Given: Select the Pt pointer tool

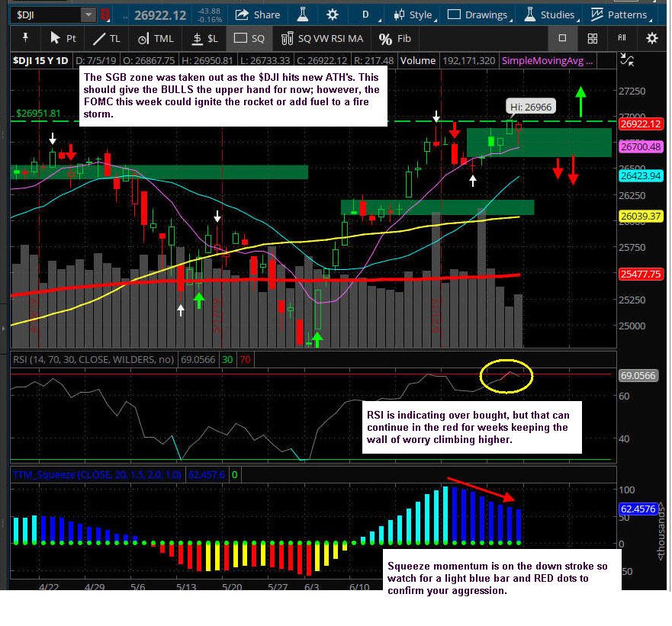Looking at the screenshot, I should (63, 39).
